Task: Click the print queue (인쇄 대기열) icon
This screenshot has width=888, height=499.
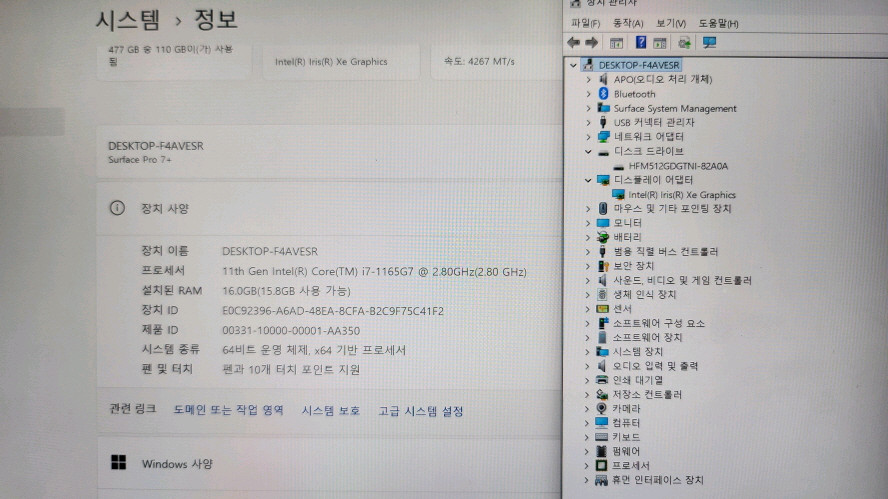Action: click(x=601, y=379)
